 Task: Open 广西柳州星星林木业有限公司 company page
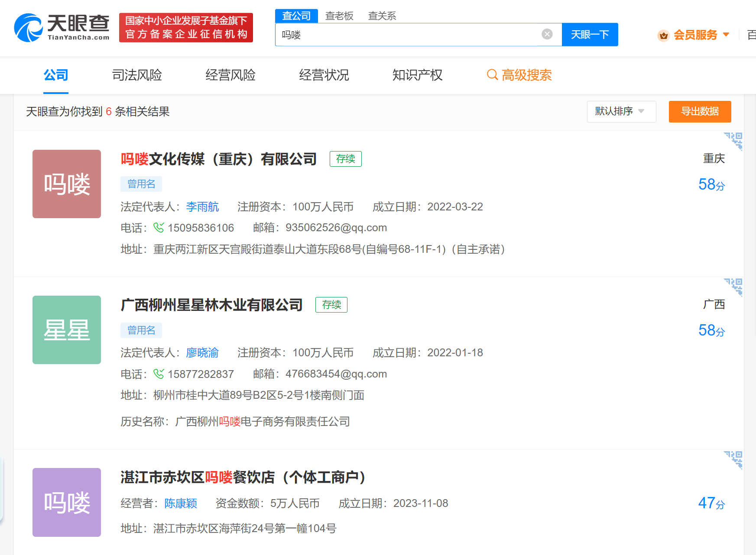pyautogui.click(x=212, y=305)
